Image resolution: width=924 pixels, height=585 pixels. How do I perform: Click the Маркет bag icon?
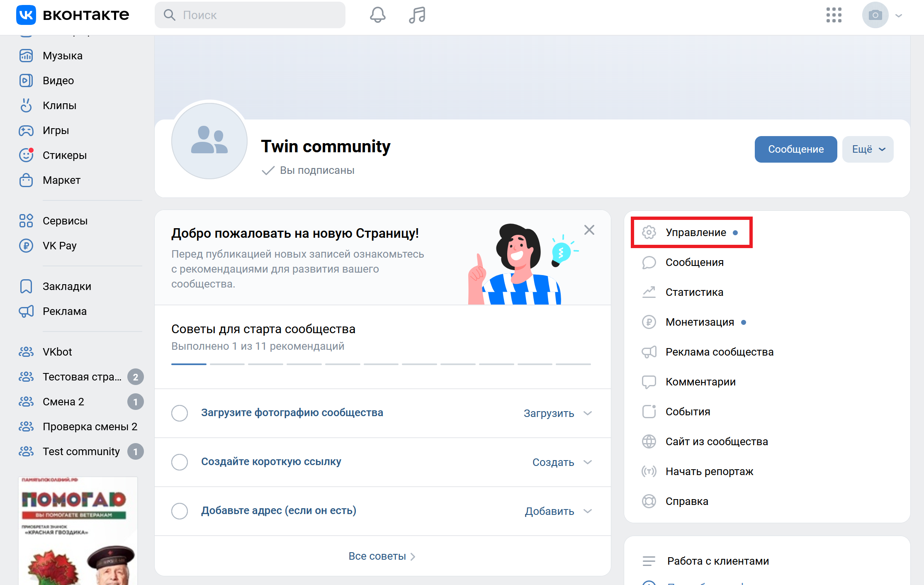point(26,180)
